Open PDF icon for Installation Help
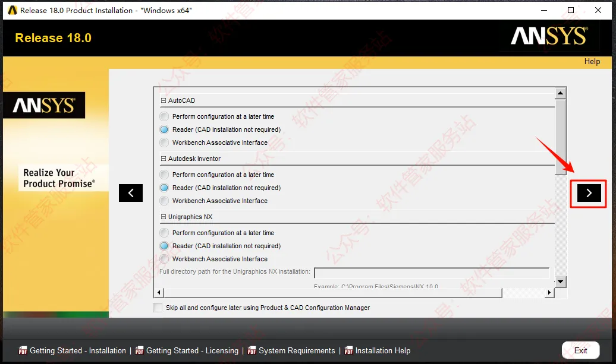Screen dimensions: 616x364 (348, 351)
